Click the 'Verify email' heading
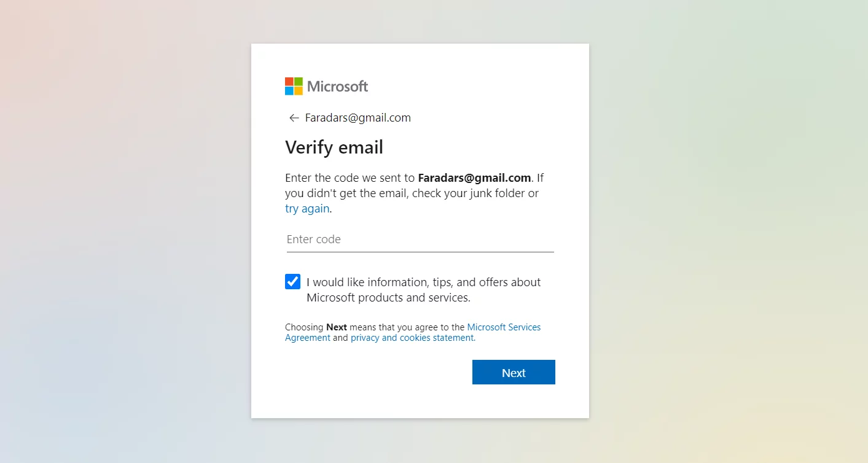Viewport: 868px width, 463px height. pyautogui.click(x=334, y=147)
